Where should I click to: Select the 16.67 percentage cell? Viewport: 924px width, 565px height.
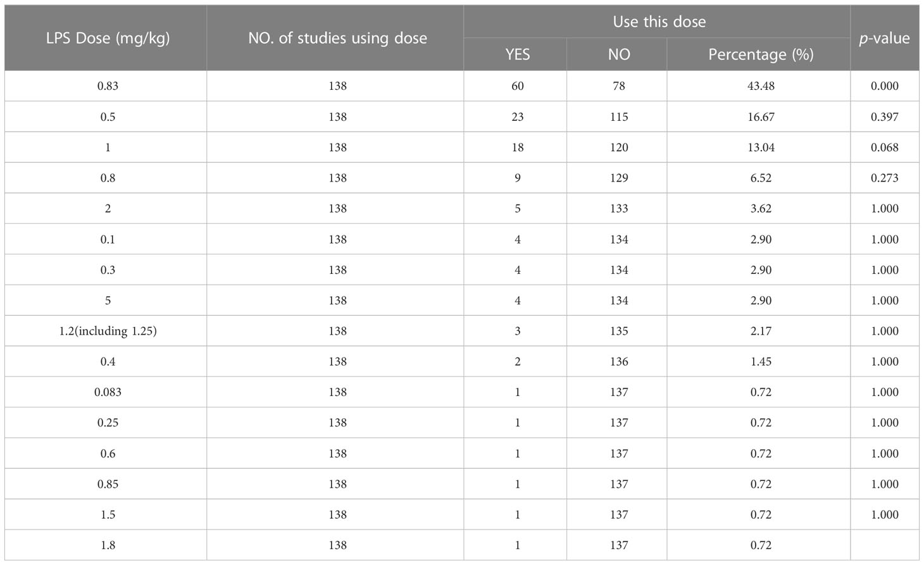pyautogui.click(x=759, y=117)
